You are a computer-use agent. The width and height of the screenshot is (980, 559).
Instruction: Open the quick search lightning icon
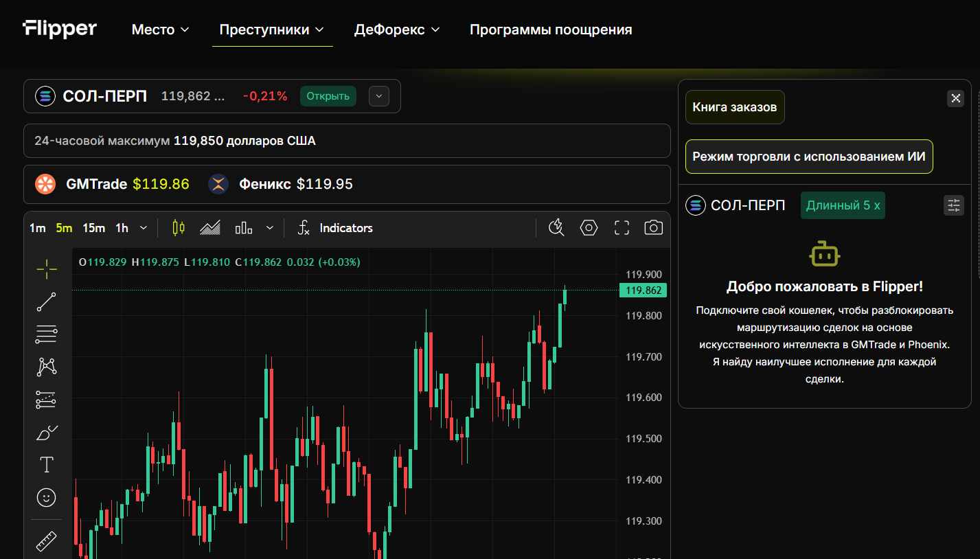(x=556, y=228)
